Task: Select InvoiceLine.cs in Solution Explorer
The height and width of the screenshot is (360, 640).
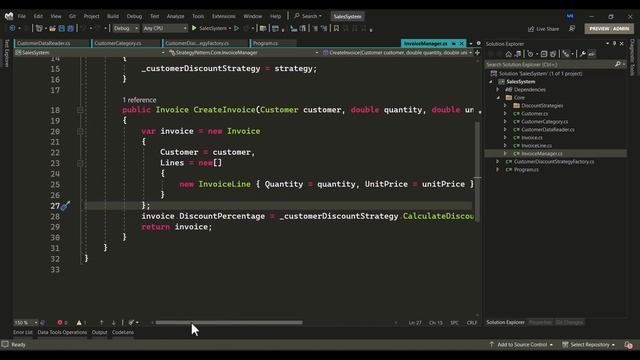Action: pyautogui.click(x=536, y=146)
